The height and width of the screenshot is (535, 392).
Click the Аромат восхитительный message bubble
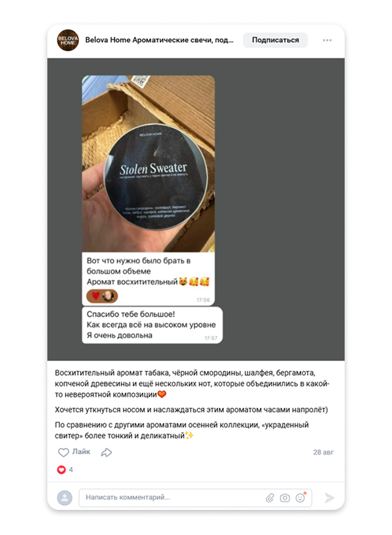[x=148, y=279]
